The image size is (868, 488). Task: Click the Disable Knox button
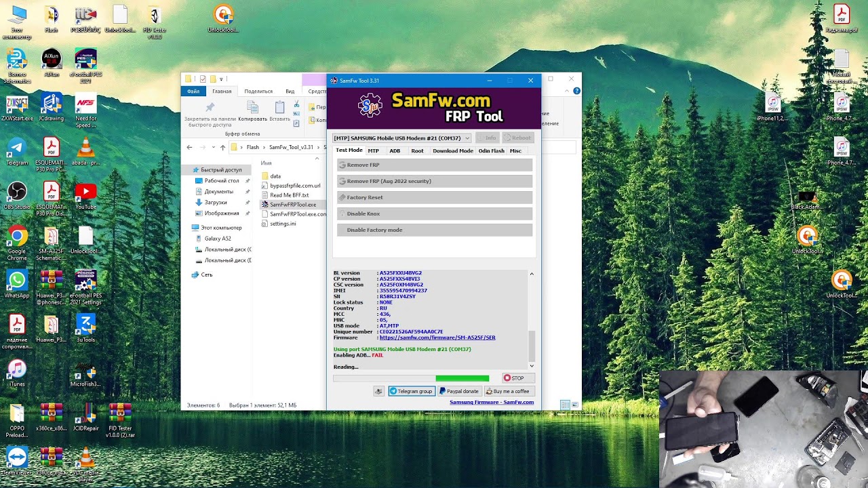click(435, 213)
